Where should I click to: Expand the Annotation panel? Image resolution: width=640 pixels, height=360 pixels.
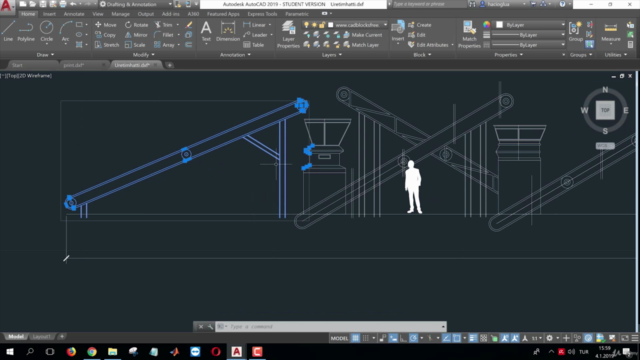coord(235,55)
